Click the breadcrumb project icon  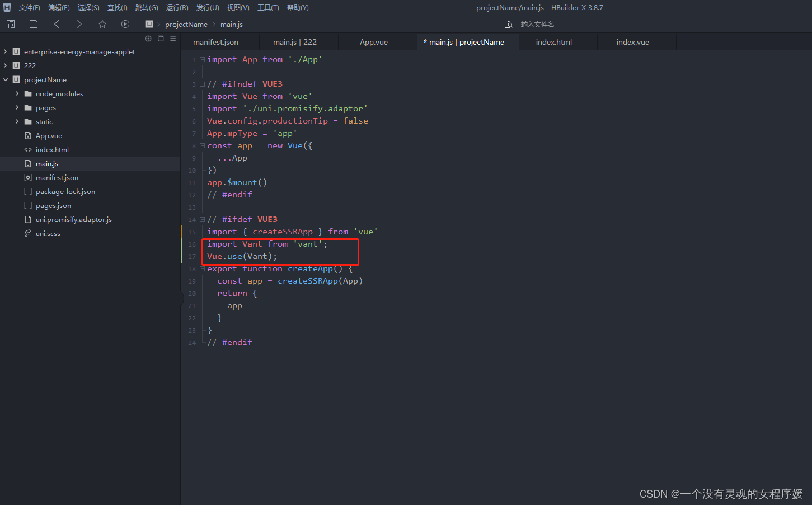[x=149, y=24]
